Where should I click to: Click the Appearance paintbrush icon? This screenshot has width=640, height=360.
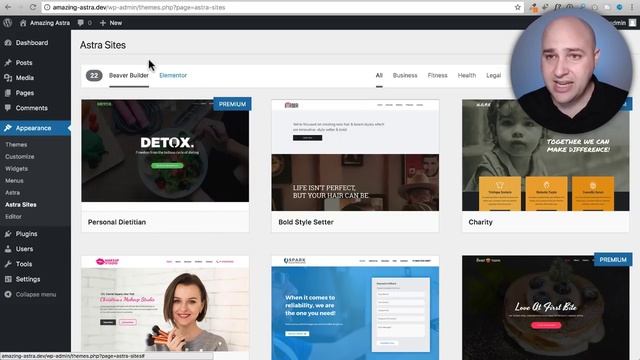8,128
